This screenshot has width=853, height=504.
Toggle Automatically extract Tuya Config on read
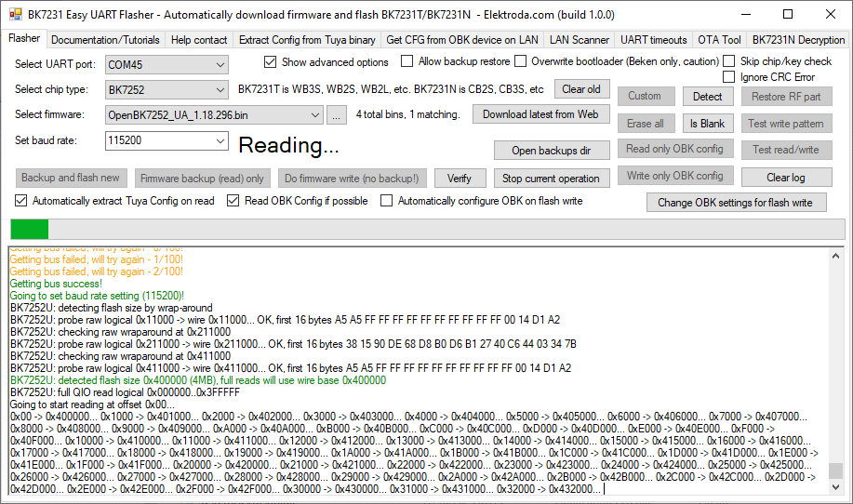[x=20, y=201]
